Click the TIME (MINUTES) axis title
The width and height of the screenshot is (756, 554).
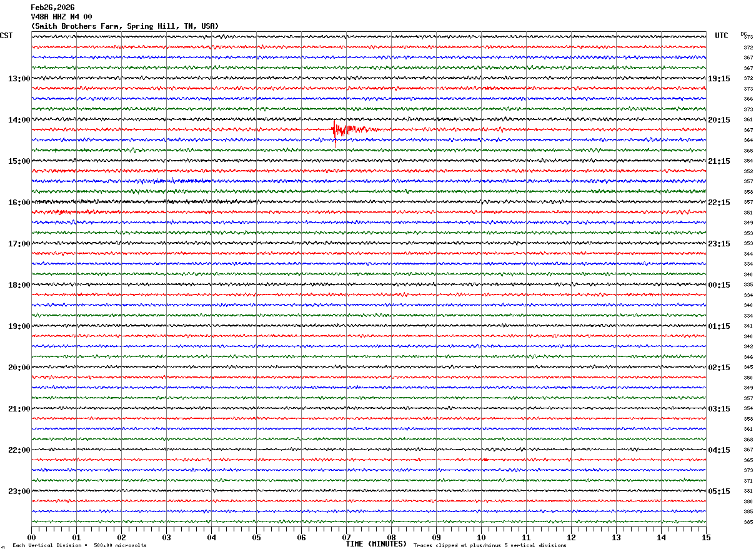(x=376, y=544)
